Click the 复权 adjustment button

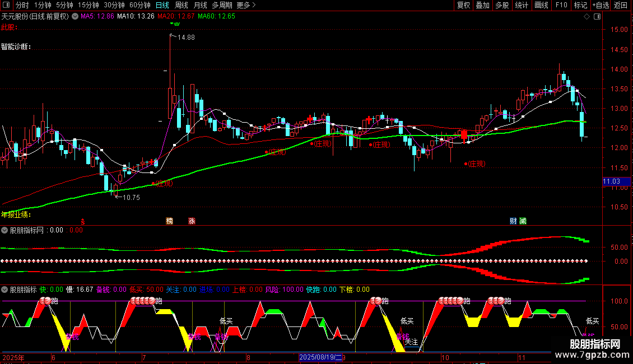coord(463,5)
